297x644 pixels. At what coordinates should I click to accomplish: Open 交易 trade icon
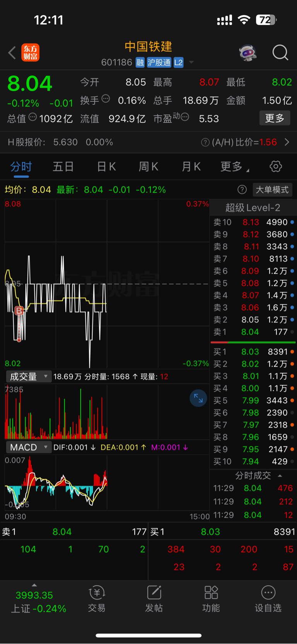coord(97,599)
